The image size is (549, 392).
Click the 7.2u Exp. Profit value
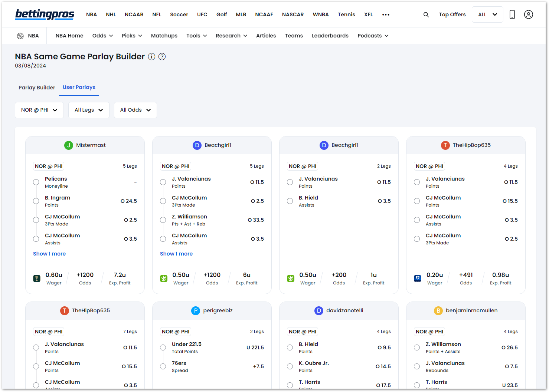[120, 275]
